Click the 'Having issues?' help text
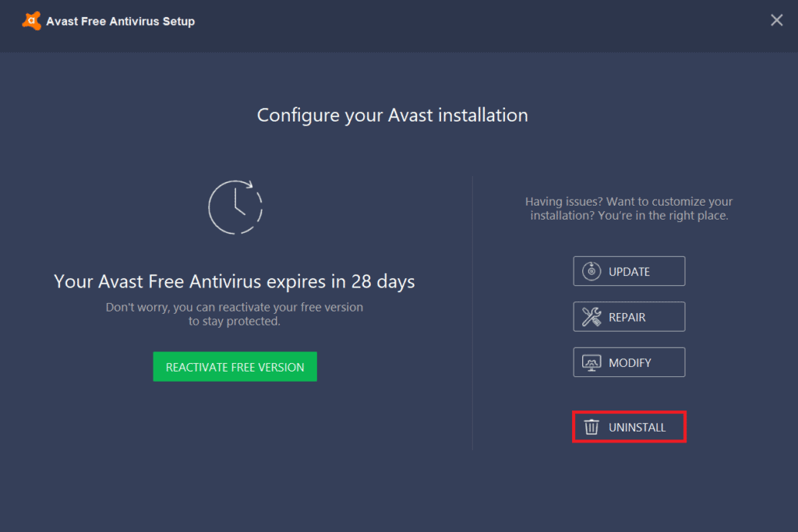798x532 pixels. tap(629, 208)
